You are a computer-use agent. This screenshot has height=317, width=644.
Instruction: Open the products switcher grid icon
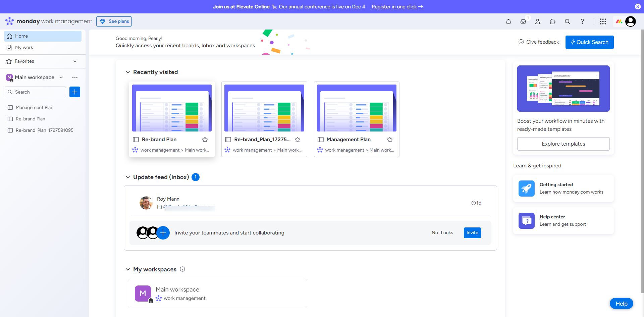pyautogui.click(x=603, y=21)
